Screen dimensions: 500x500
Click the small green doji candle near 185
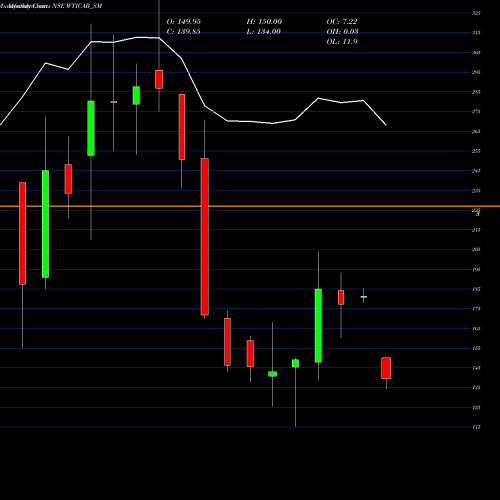click(364, 296)
